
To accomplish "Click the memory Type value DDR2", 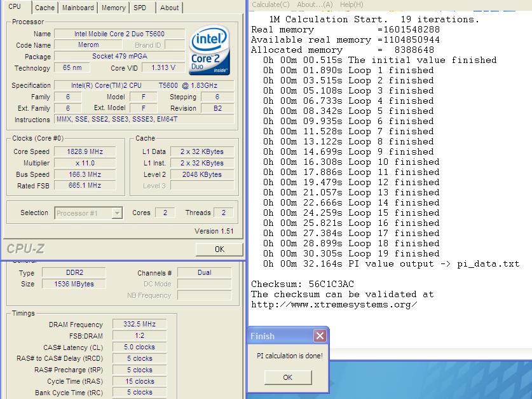I will 74,272.
